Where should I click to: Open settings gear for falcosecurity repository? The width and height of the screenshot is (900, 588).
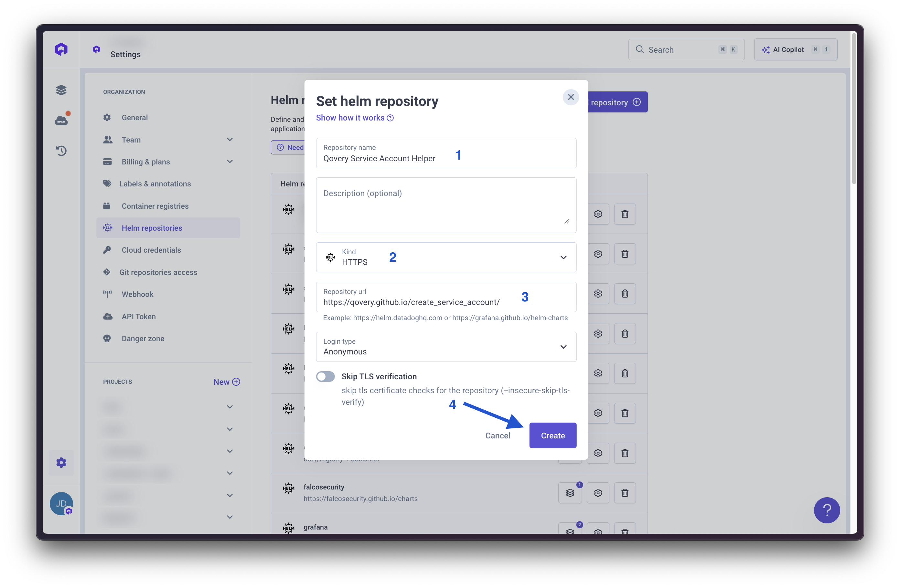click(598, 493)
